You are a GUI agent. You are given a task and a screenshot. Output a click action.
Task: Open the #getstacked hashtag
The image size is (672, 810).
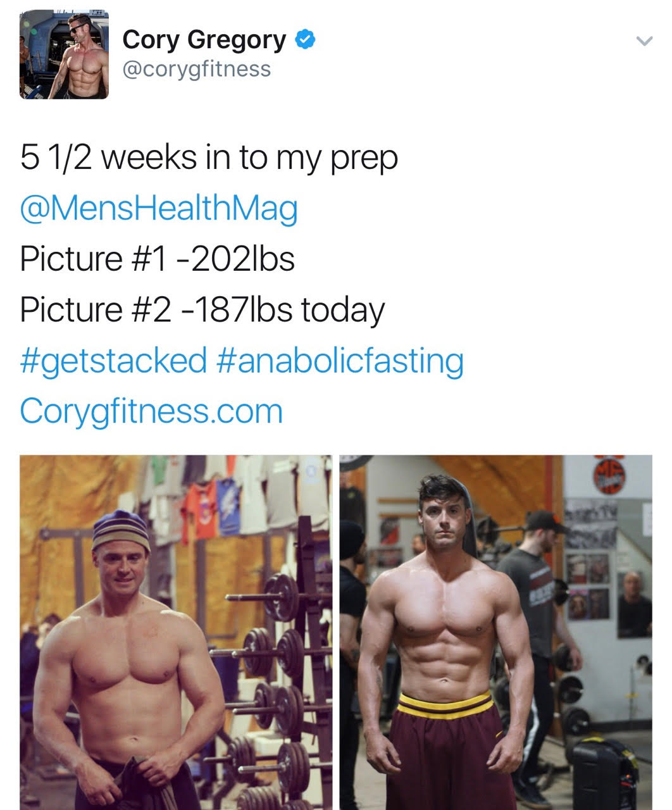[x=113, y=361]
